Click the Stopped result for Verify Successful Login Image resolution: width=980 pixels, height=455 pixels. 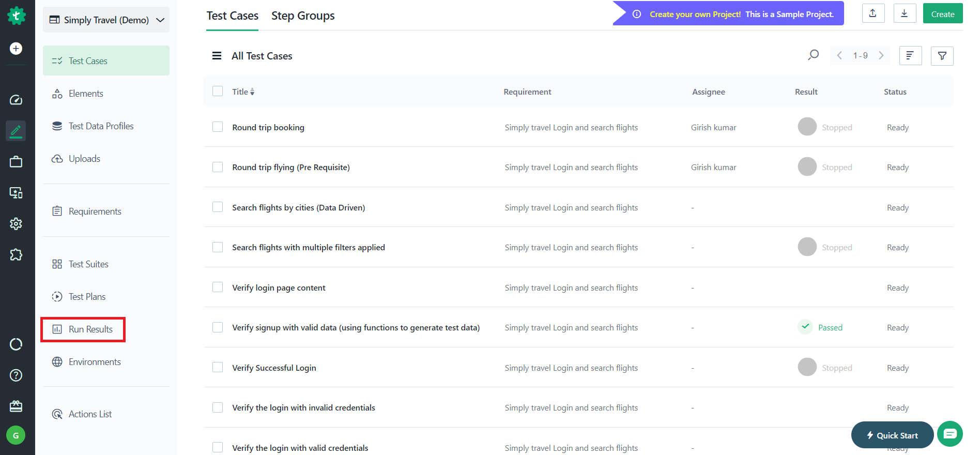(825, 368)
